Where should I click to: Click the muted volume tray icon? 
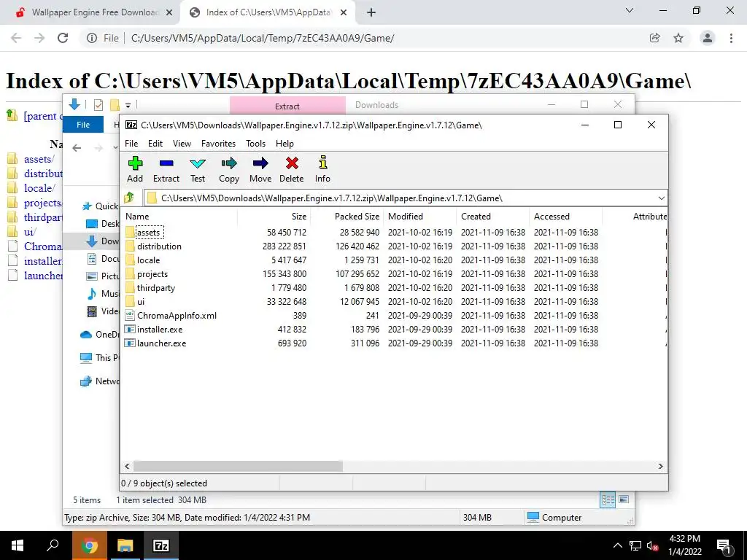click(652, 545)
